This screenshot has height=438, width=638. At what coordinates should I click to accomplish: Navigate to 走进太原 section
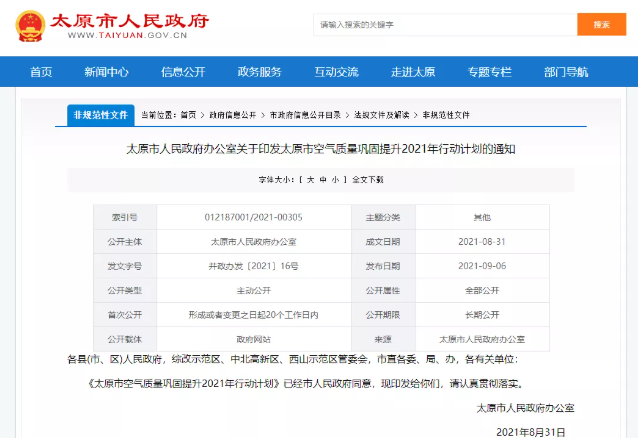(x=413, y=72)
